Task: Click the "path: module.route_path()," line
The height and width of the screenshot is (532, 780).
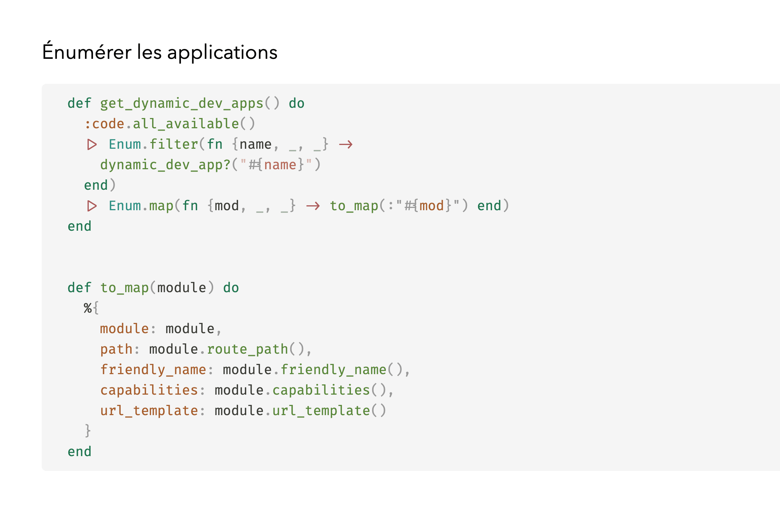Action: click(206, 349)
